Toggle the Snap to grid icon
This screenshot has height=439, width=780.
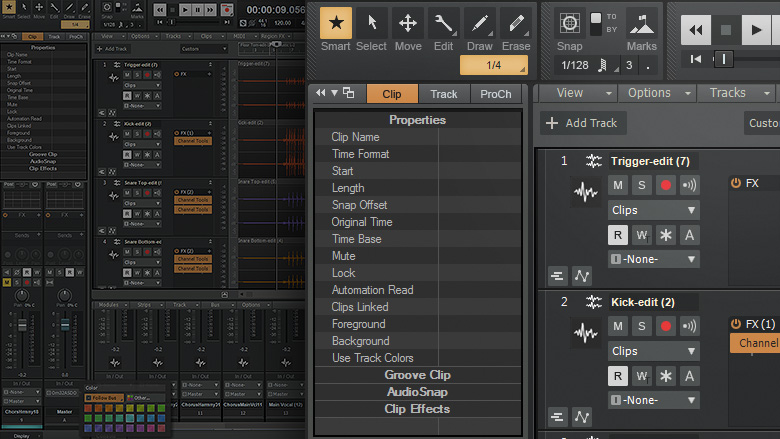point(570,23)
